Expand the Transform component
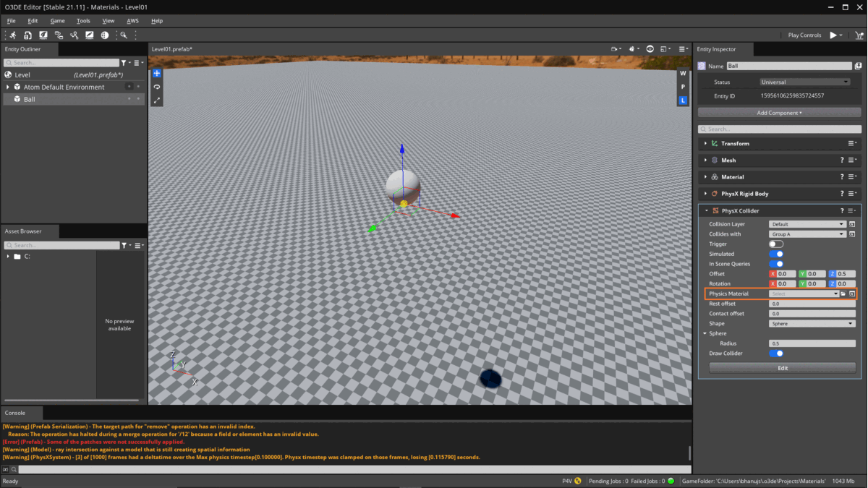 (706, 144)
